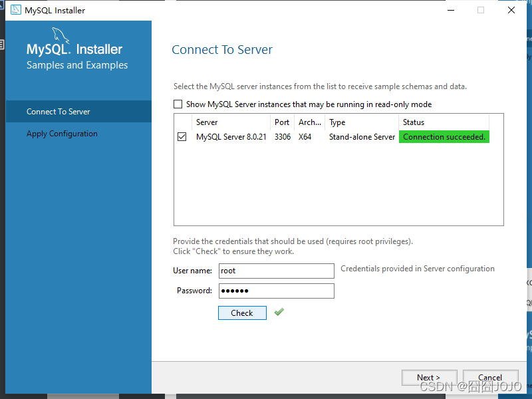Click the 'Stand-alone Server' type cell

pos(362,137)
